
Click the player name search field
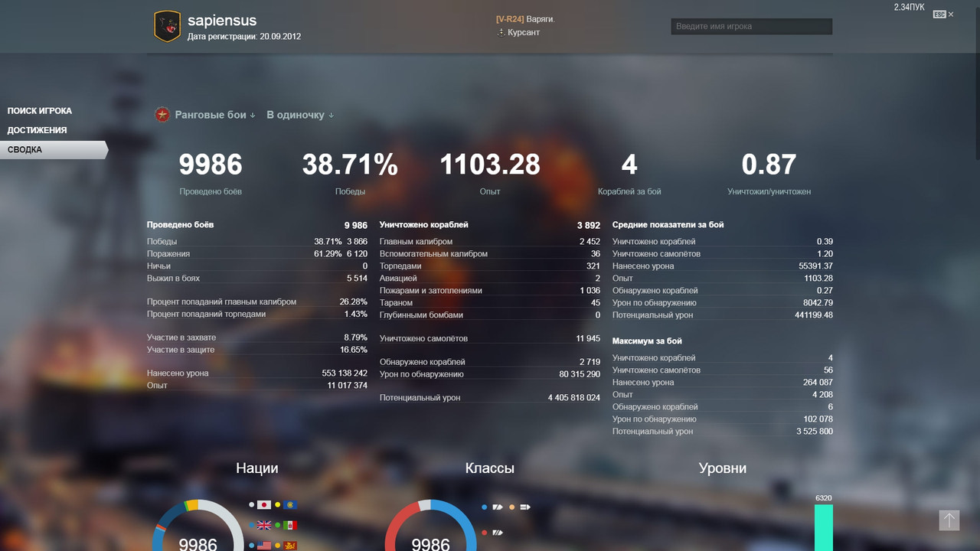coord(752,26)
